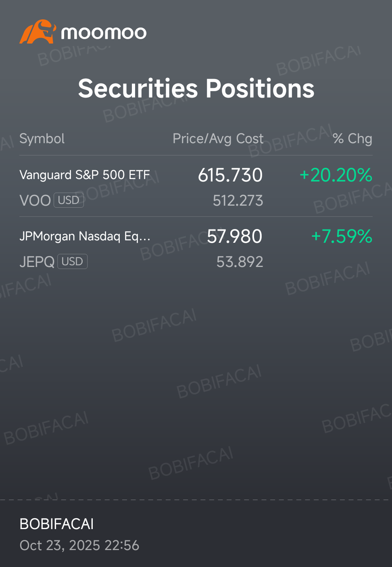Select the % Chg column header
Screen dimensions: 392x567
click(352, 139)
